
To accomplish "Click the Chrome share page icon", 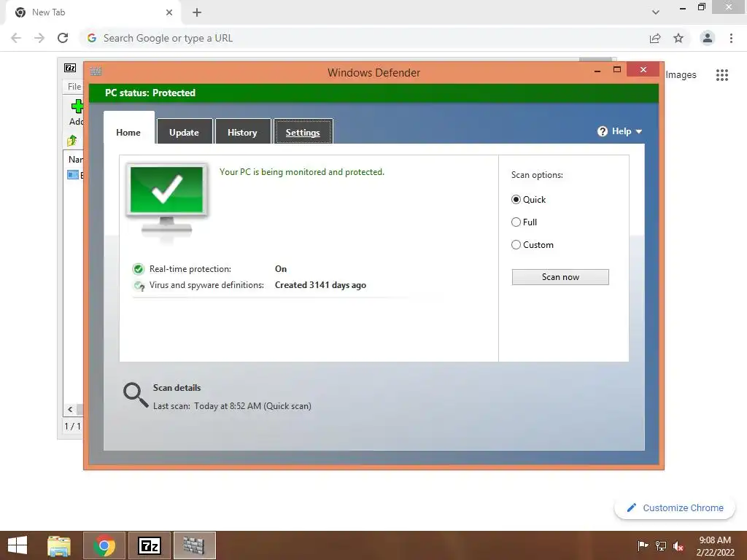I will tap(655, 38).
